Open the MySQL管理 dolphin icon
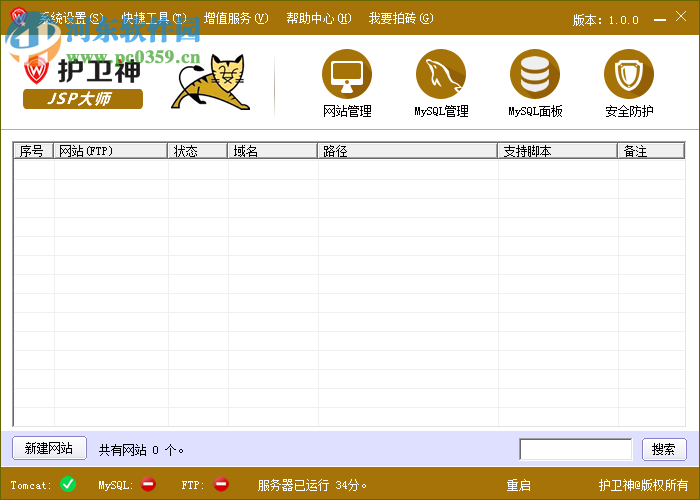The image size is (700, 500). [x=441, y=75]
